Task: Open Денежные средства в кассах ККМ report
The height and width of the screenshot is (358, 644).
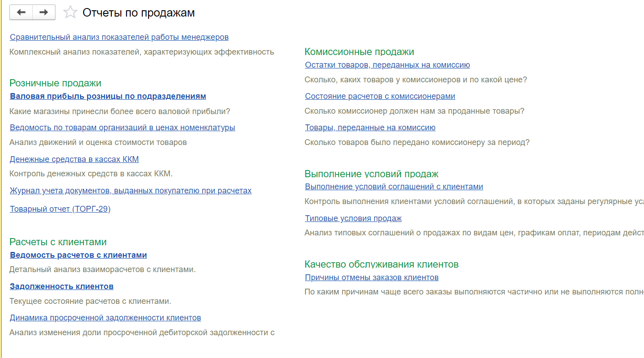Action: coord(74,159)
